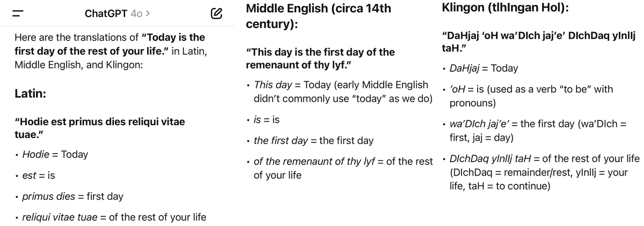Click the Middle English translation quote
The height and width of the screenshot is (226, 644).
click(x=320, y=59)
